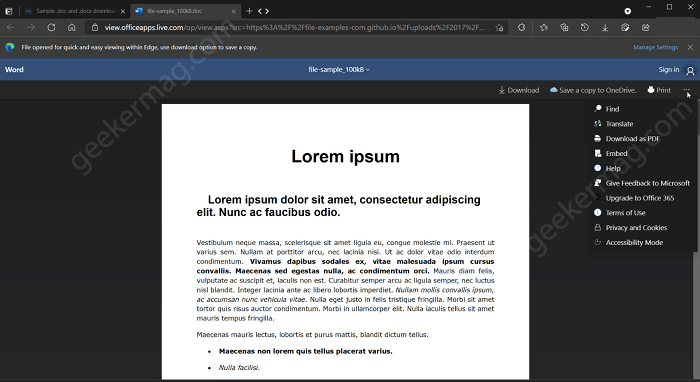Click the Embed document icon
This screenshot has width=700, height=382.
coord(598,153)
